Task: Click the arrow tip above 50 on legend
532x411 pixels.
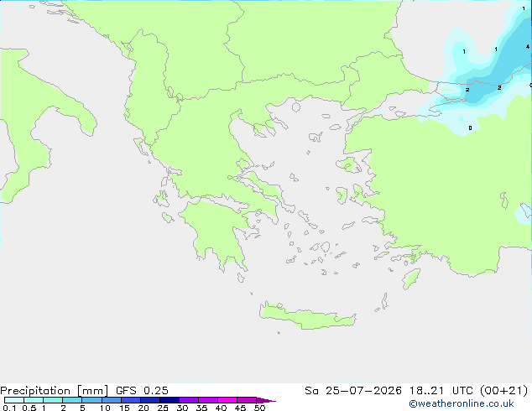Action: 266,400
